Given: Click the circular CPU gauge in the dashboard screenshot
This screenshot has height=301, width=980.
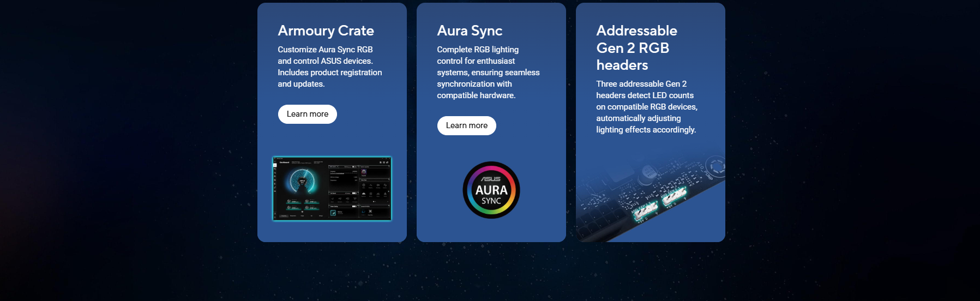Looking at the screenshot, I should tap(303, 182).
